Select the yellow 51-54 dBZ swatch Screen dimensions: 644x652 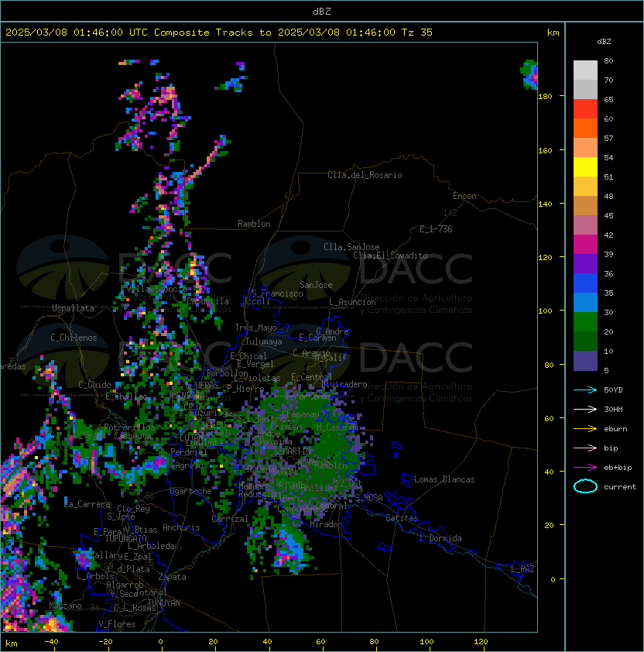585,167
